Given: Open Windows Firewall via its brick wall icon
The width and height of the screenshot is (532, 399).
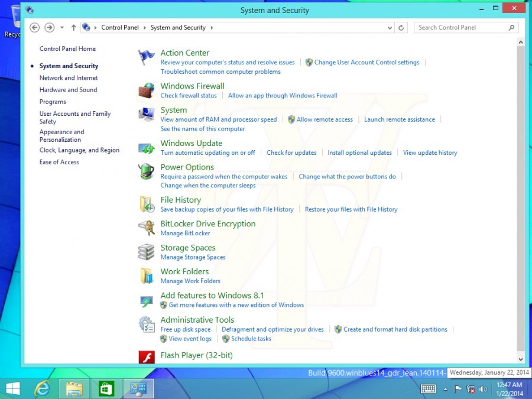Looking at the screenshot, I should click(147, 89).
